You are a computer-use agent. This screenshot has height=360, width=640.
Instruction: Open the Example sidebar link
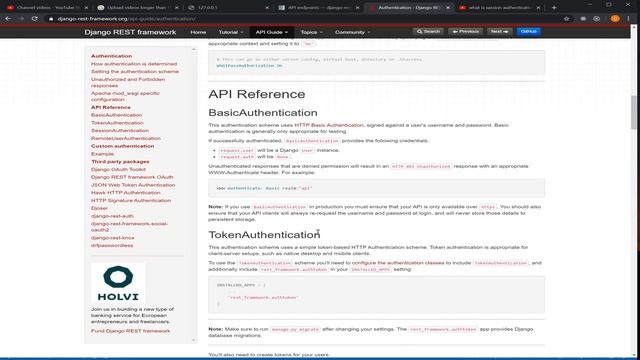[102, 154]
